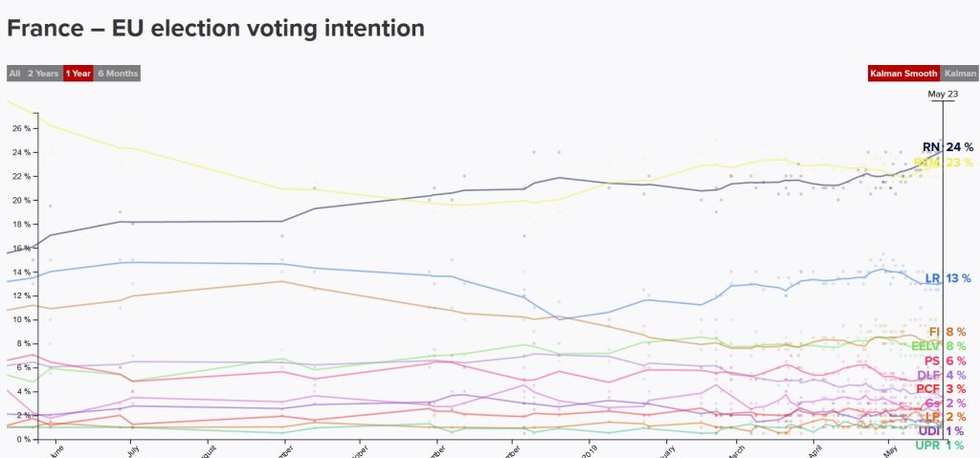The image size is (980, 458).
Task: Choose the 6 Months time range
Action: pyautogui.click(x=117, y=73)
